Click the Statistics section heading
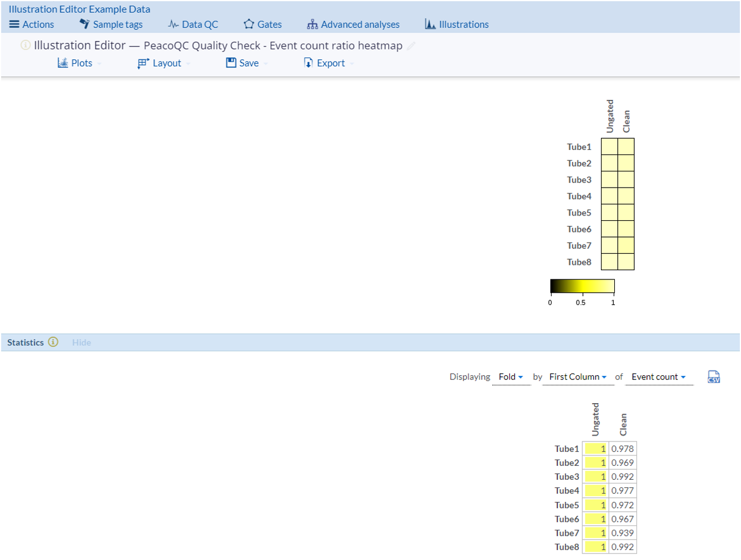Screen dimensions: 741x560 click(x=26, y=342)
